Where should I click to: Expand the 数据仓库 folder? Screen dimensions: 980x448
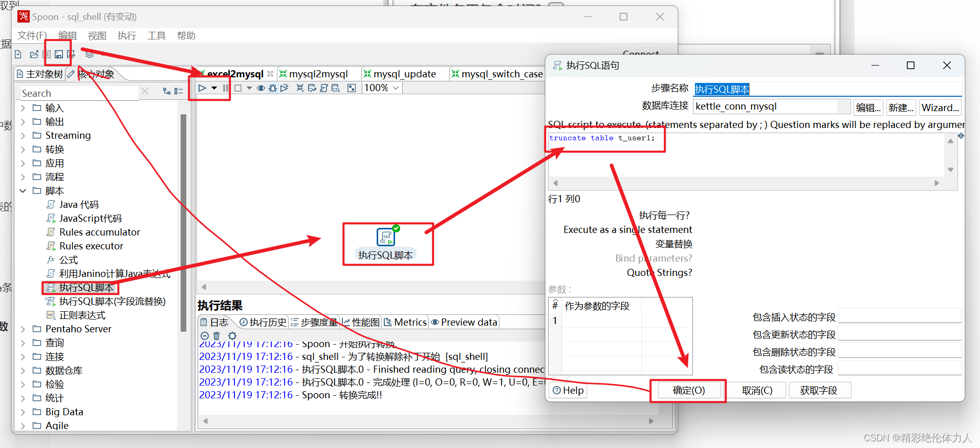coord(23,371)
